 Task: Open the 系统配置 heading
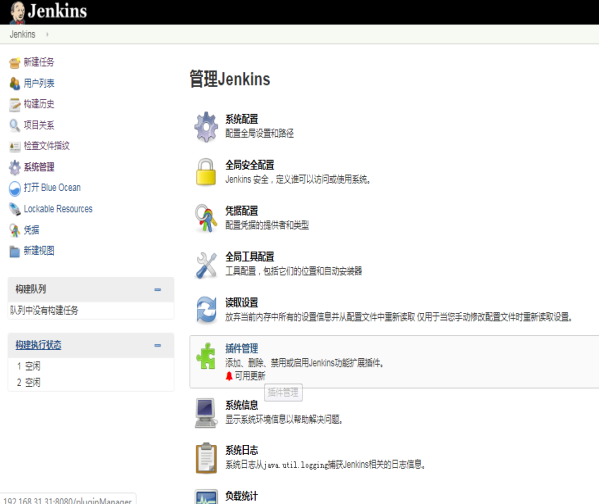tap(241, 119)
